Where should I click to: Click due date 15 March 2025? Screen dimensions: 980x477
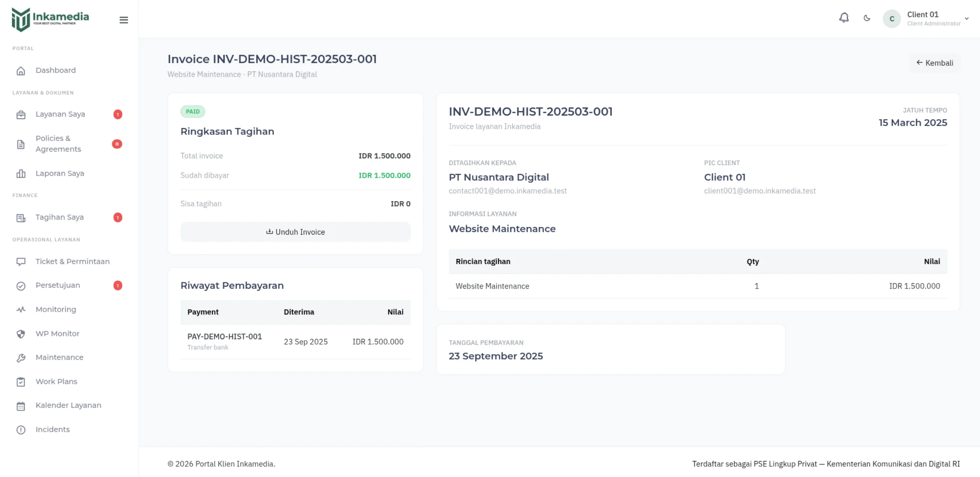(x=912, y=122)
